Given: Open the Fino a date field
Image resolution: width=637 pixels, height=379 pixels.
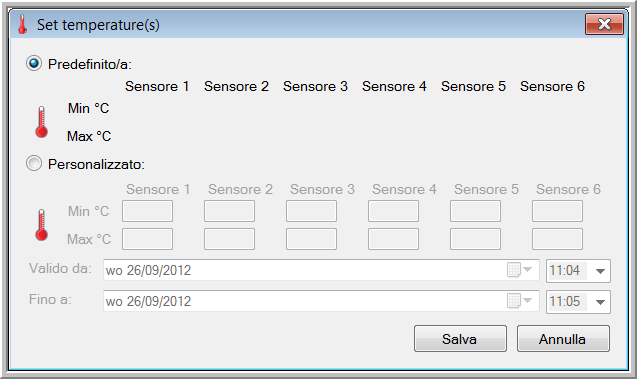Looking at the screenshot, I should point(321,301).
